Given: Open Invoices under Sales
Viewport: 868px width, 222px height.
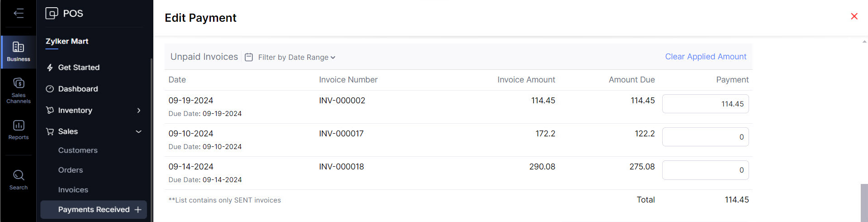Looking at the screenshot, I should click(73, 190).
